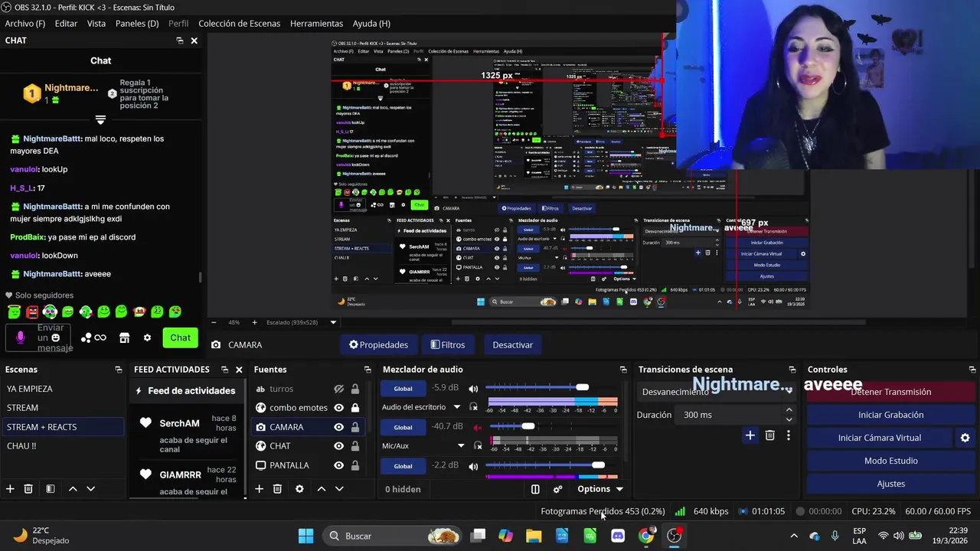Screen dimensions: 980x551
Task: Open transition three-dot options menu
Action: click(x=789, y=435)
